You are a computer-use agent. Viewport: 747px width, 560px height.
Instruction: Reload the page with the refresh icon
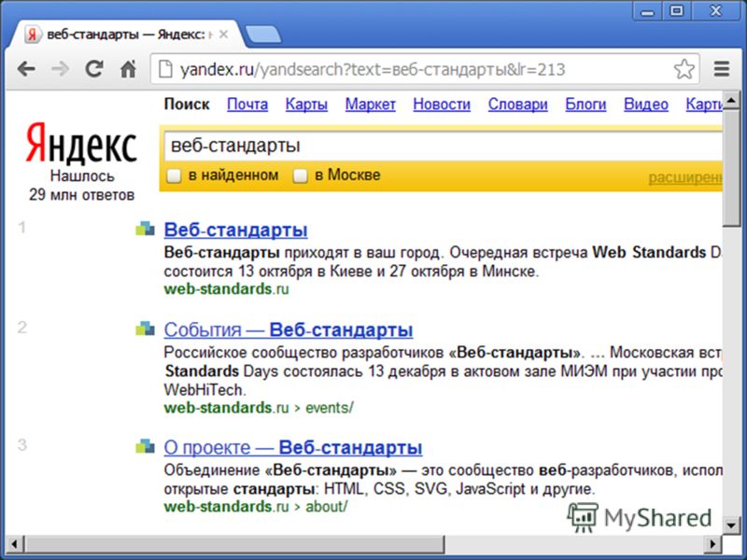(x=94, y=69)
